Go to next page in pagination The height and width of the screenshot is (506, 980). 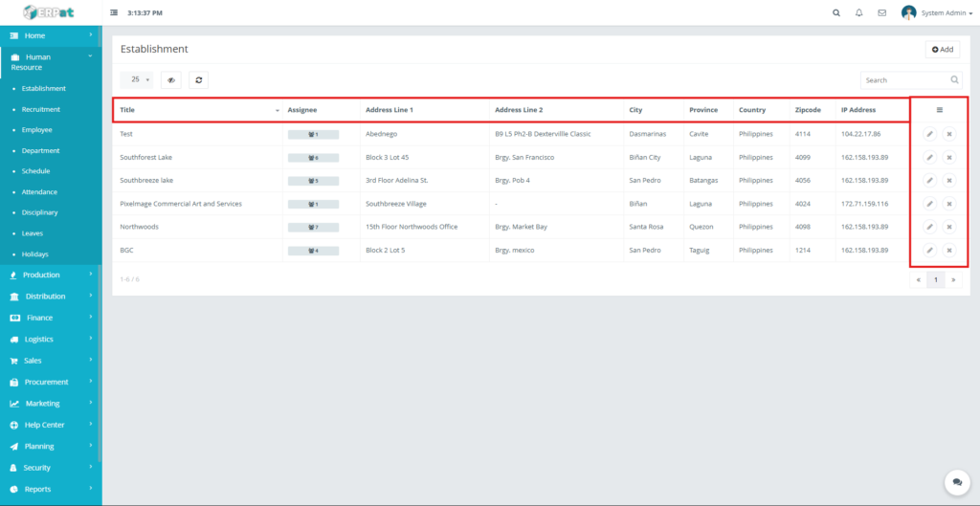953,279
